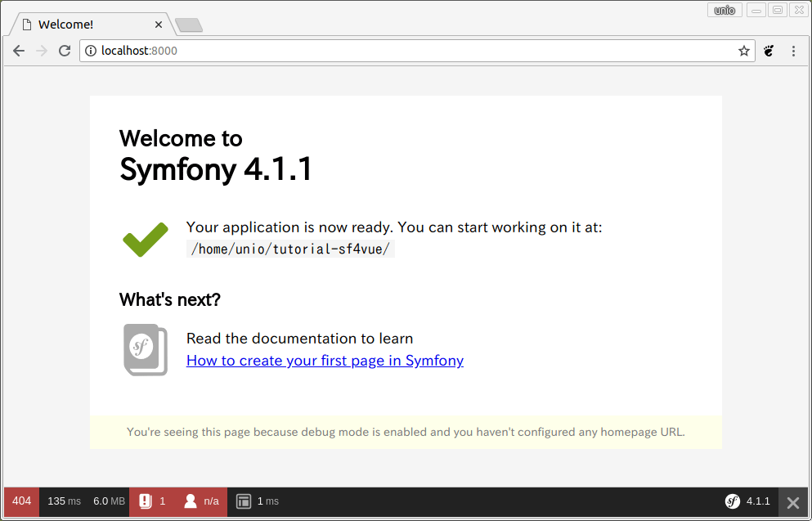The height and width of the screenshot is (521, 812).
Task: Click the debug mode notice text
Action: coord(406,432)
